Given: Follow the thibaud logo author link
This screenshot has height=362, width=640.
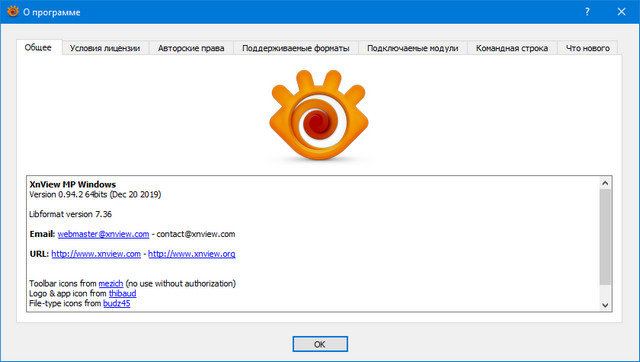Looking at the screenshot, I should coord(122,293).
